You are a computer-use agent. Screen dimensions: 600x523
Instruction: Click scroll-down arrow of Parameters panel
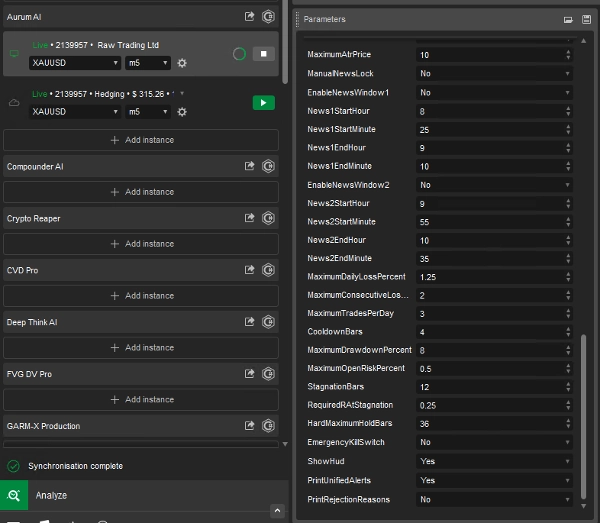tap(584, 506)
